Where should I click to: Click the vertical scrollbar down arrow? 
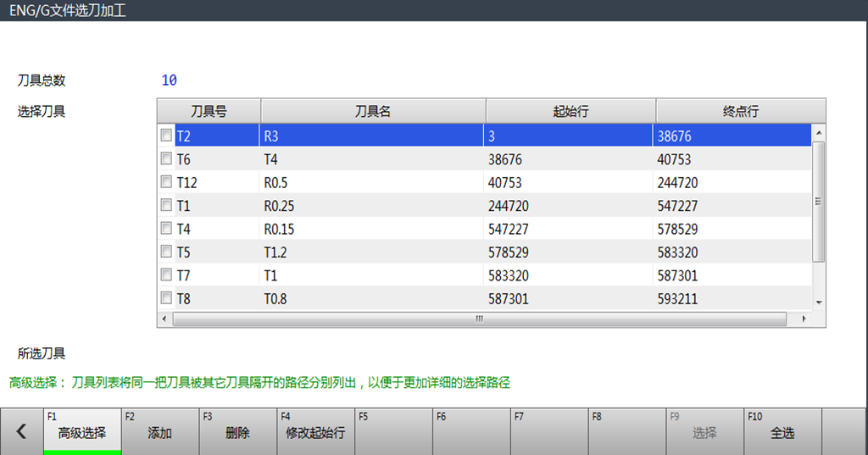tap(819, 302)
